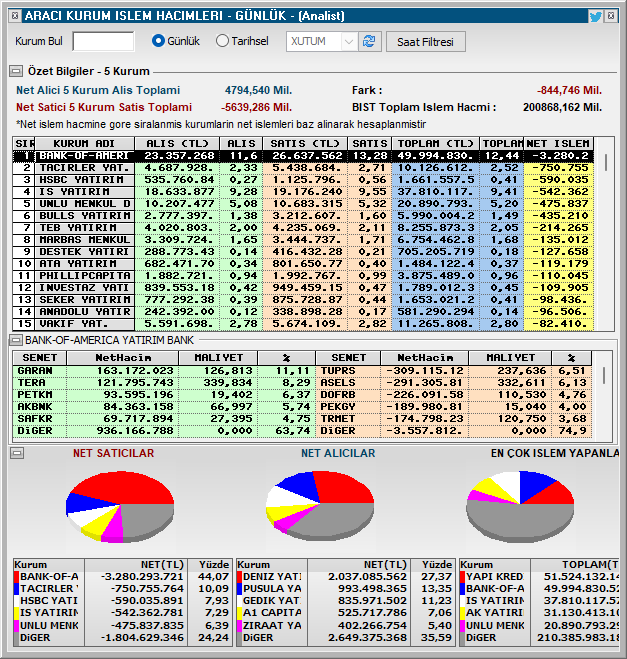Screen dimensions: 627x659
Task: Open the XUTUM index dropdown
Action: coord(348,41)
